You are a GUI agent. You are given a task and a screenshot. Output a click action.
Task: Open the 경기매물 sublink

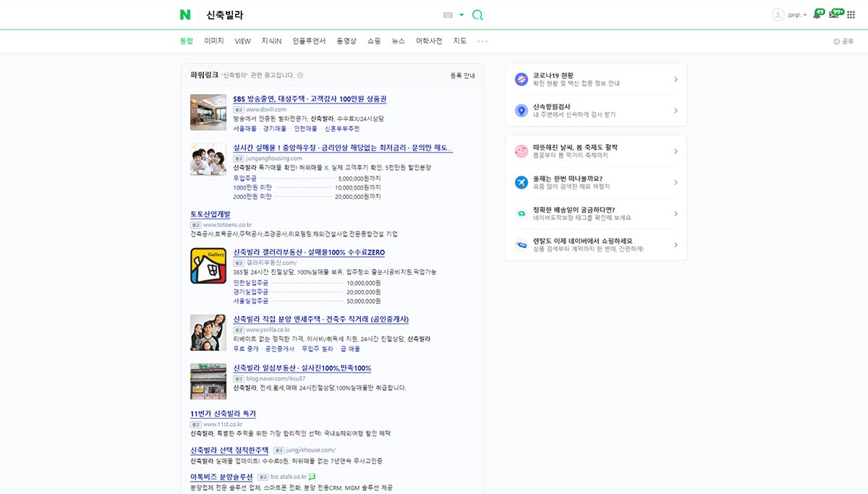pos(275,129)
